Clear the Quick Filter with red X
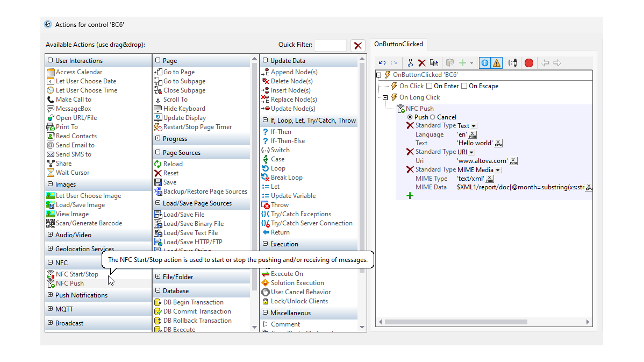 pyautogui.click(x=357, y=46)
